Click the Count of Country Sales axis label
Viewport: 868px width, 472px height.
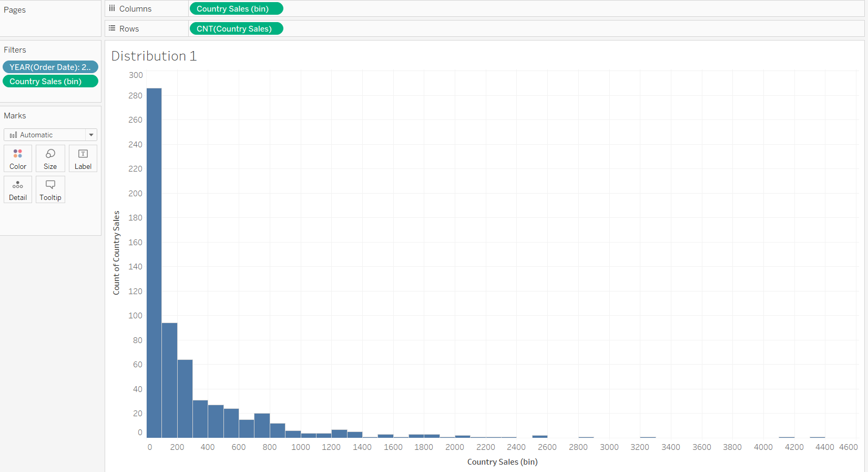(116, 253)
